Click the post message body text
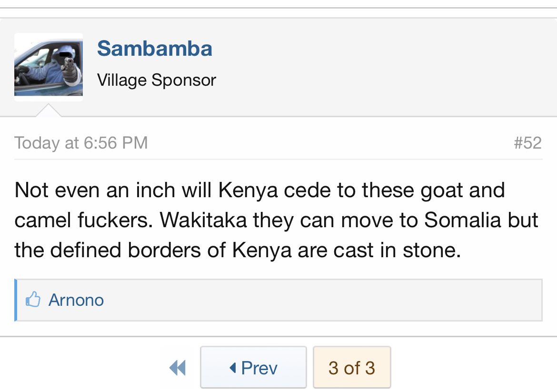Screen dimensions: 557x392 pyautogui.click(x=276, y=220)
